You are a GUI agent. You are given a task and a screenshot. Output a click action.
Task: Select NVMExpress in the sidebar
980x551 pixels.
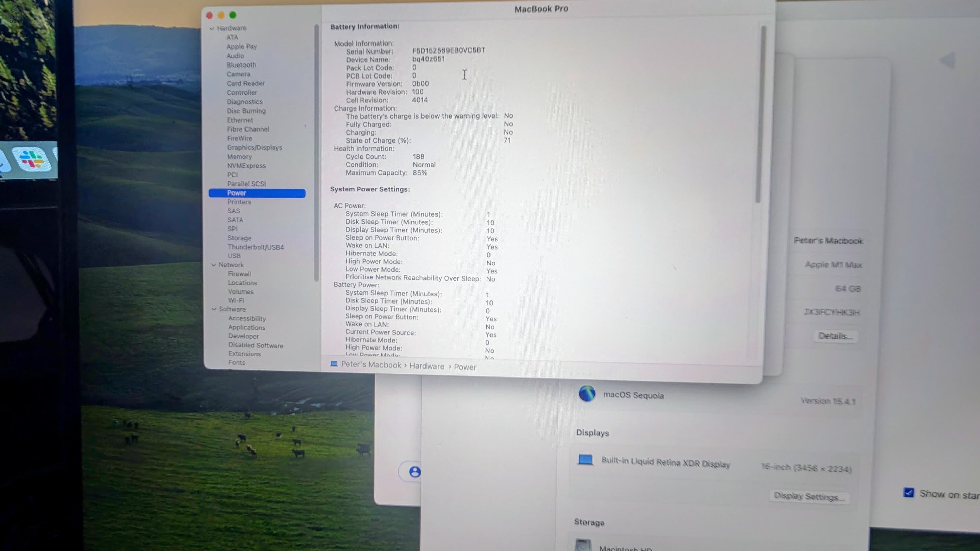pyautogui.click(x=247, y=166)
